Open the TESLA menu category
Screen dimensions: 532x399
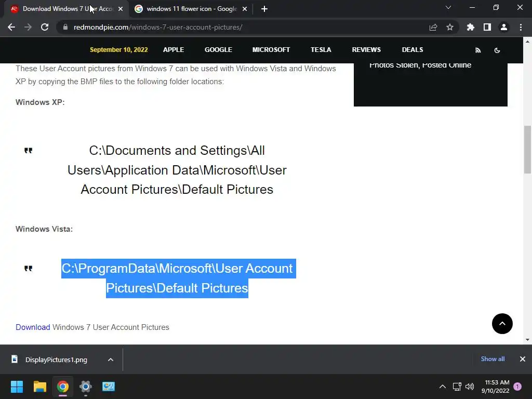321,49
